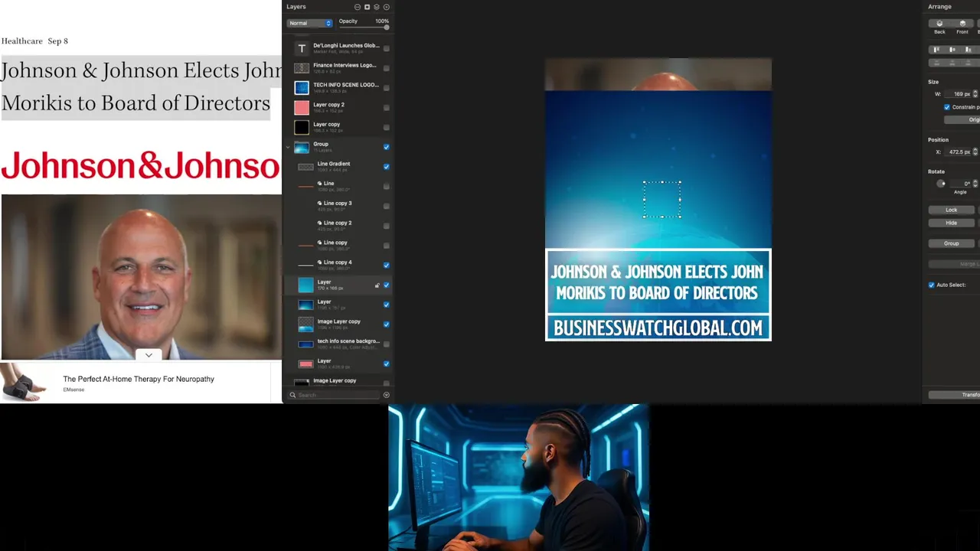Click the Layers panel title
980x551 pixels.
click(296, 7)
